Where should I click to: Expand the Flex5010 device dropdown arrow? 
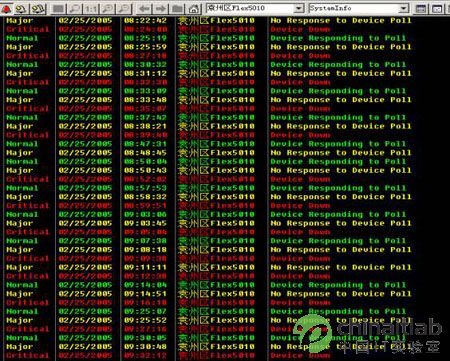click(x=299, y=8)
